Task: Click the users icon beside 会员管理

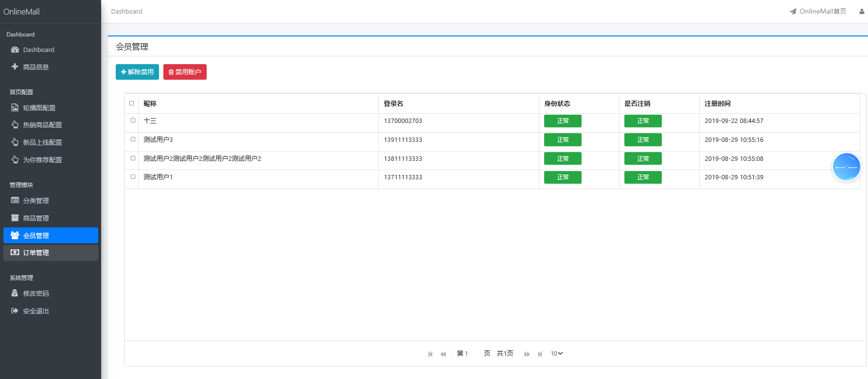Action: pos(15,235)
